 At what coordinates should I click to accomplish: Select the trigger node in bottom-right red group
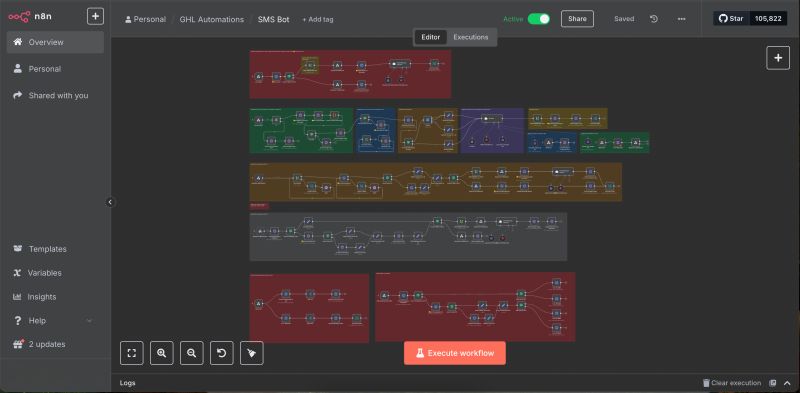385,296
